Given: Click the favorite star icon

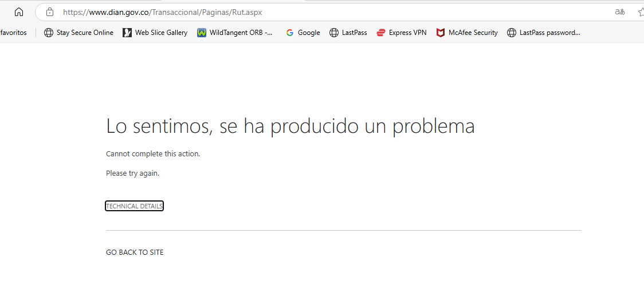Looking at the screenshot, I should 641,12.
